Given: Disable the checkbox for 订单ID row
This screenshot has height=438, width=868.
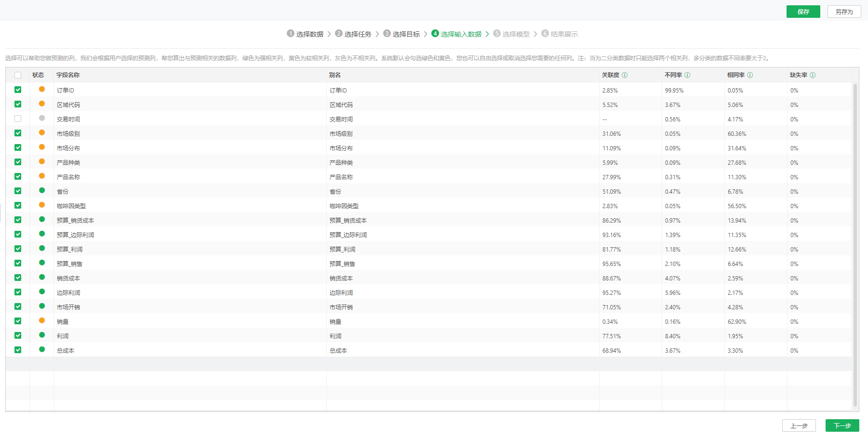Looking at the screenshot, I should pyautogui.click(x=18, y=90).
